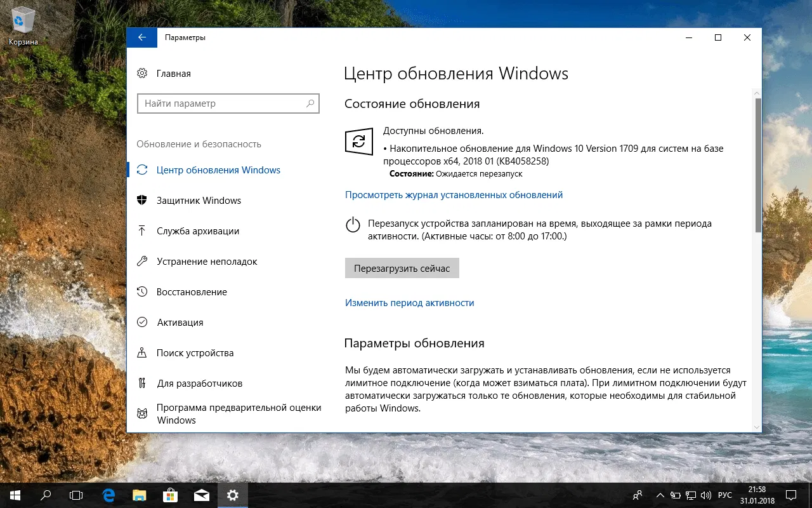Open File Explorer from the taskbar
Image resolution: width=812 pixels, height=508 pixels.
140,495
